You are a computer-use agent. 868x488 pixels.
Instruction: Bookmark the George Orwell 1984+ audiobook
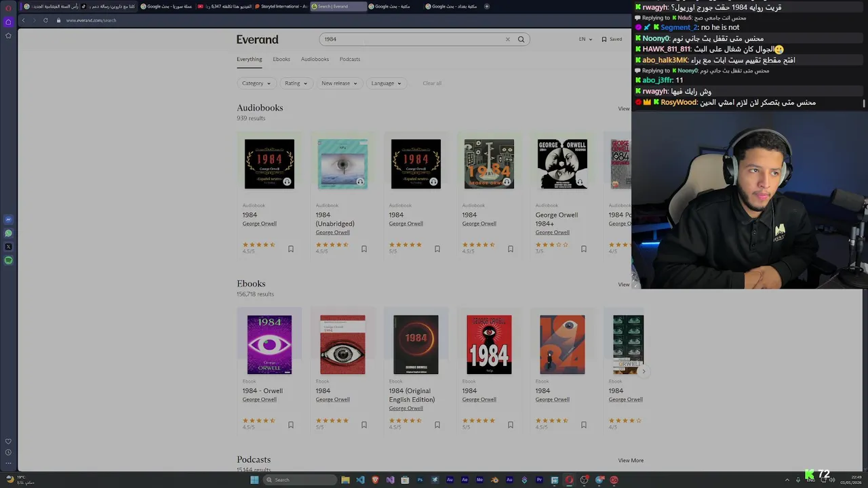pyautogui.click(x=584, y=249)
